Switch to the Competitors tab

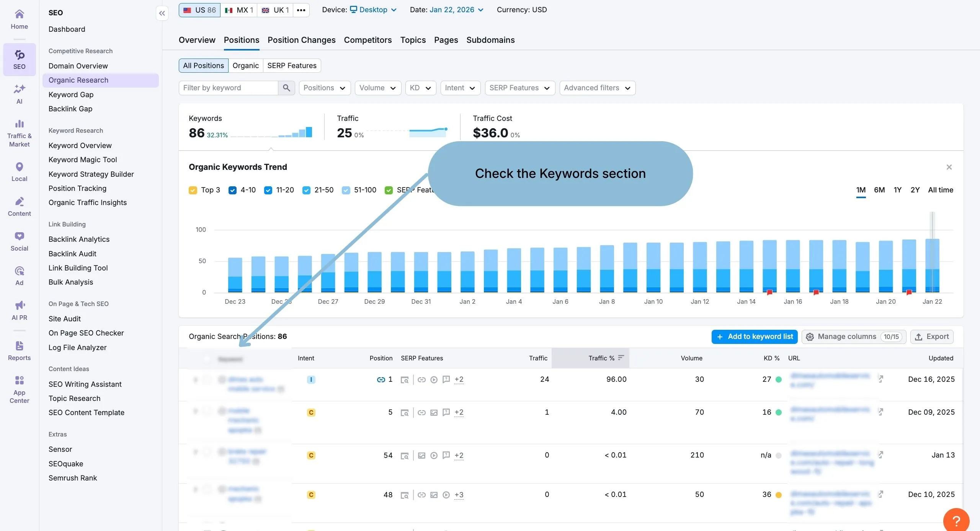pos(367,40)
